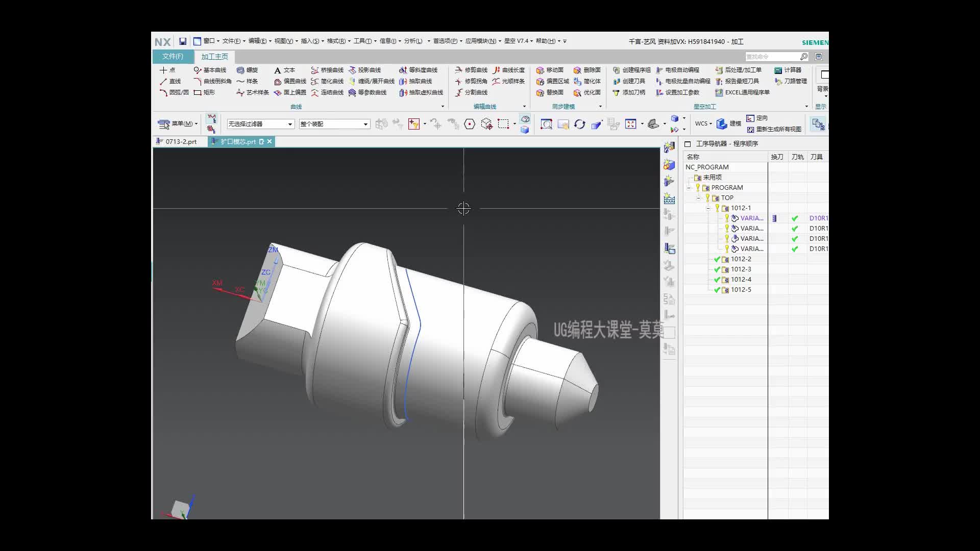Click the 修剪曲线 trim curve tool
The image size is (980, 551).
pyautogui.click(x=471, y=70)
